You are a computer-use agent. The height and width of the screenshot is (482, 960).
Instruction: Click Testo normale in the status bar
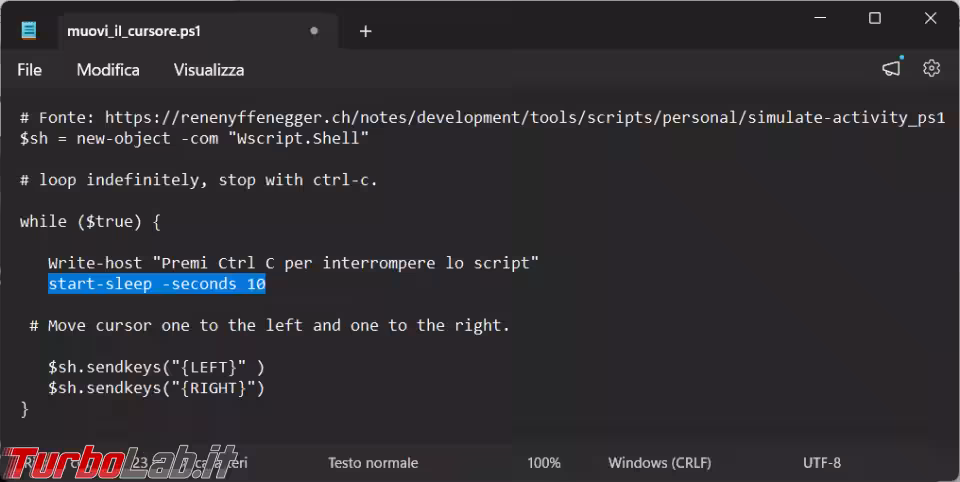point(373,463)
